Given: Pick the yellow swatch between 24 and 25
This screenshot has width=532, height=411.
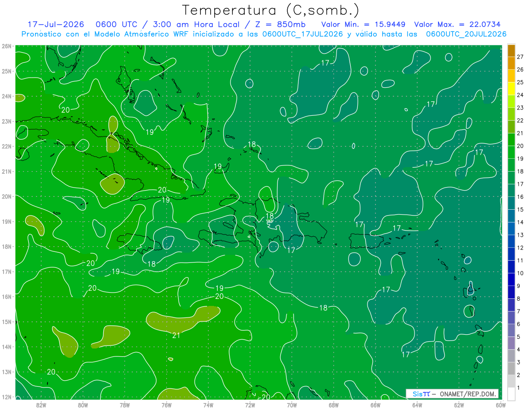Looking at the screenshot, I should 511,89.
